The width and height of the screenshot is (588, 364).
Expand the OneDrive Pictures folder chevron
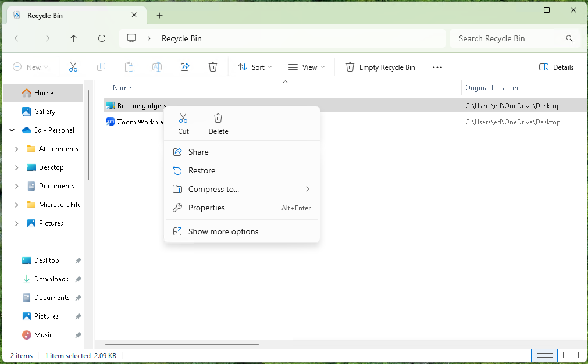(16, 223)
